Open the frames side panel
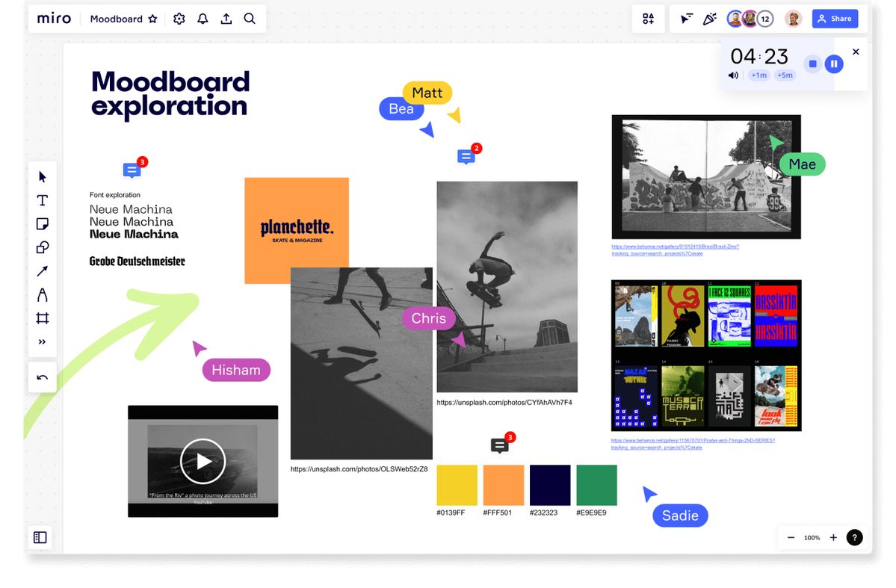The width and height of the screenshot is (896, 588). (40, 537)
